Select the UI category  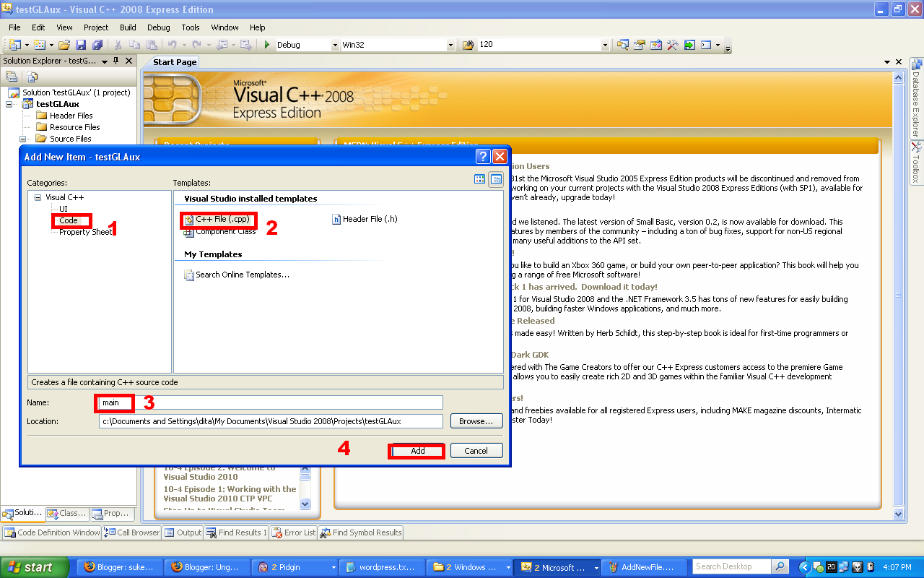pyautogui.click(x=64, y=209)
